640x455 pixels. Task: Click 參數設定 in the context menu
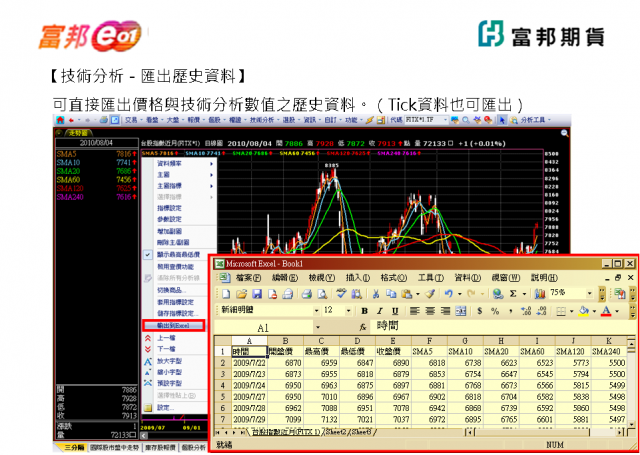tap(169, 219)
